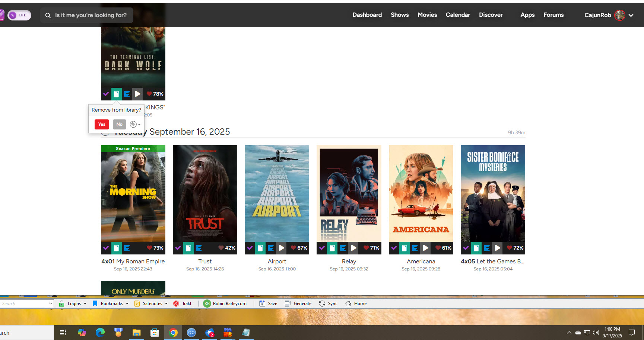Image resolution: width=644 pixels, height=340 pixels.
Task: Click the play icon under Sister Boniface Mysteries
Action: click(497, 248)
